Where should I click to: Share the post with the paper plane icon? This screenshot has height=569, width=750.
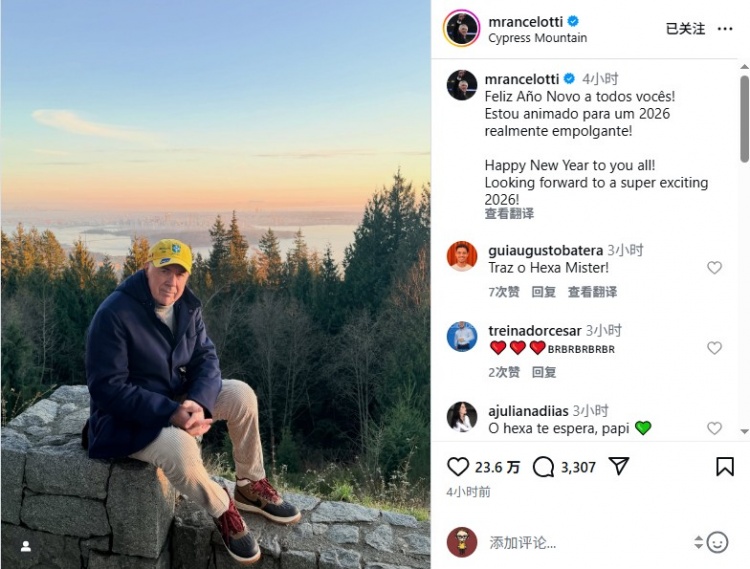point(619,467)
